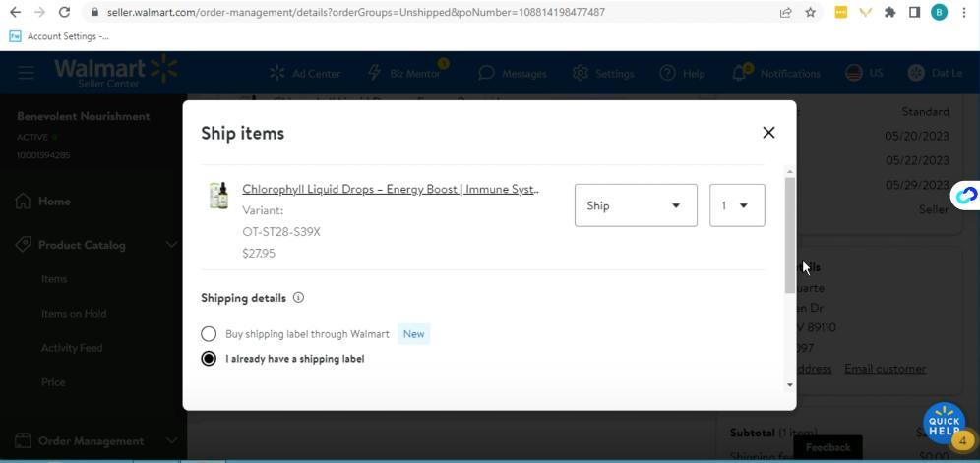
Task: Click the blue link-shaped floating widget icon
Action: coord(966,195)
